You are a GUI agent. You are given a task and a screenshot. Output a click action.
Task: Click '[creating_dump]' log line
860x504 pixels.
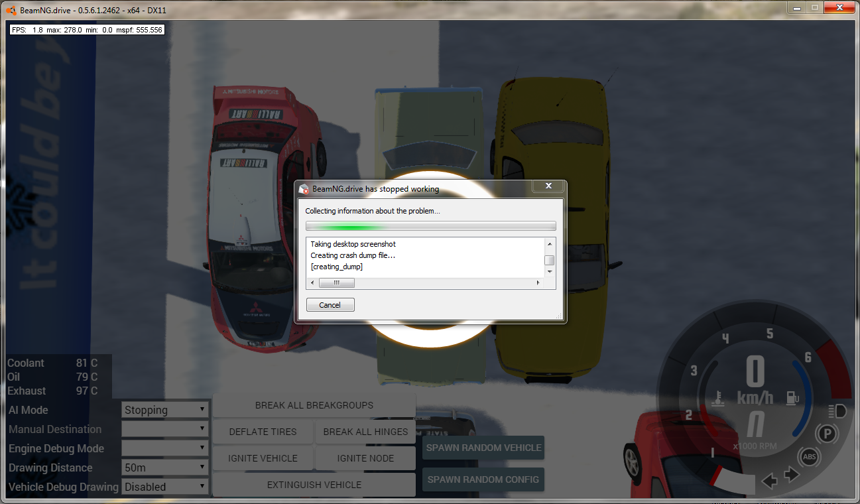[x=337, y=267]
